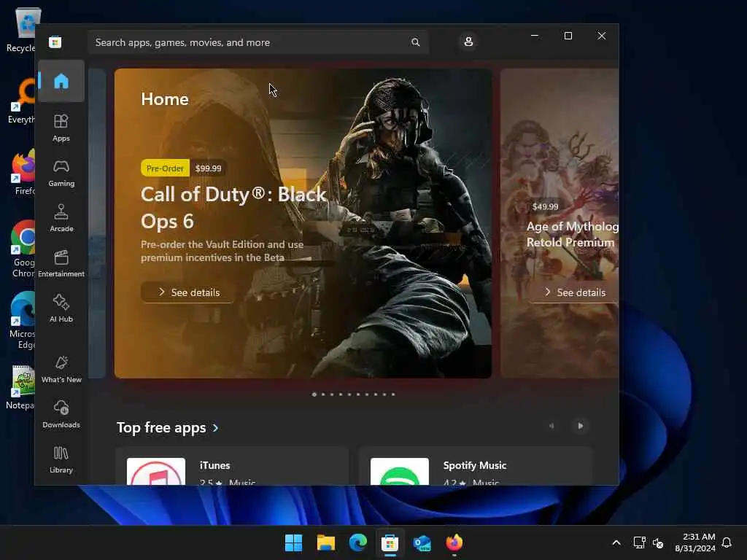
Task: Open network status tray icon
Action: (x=639, y=542)
